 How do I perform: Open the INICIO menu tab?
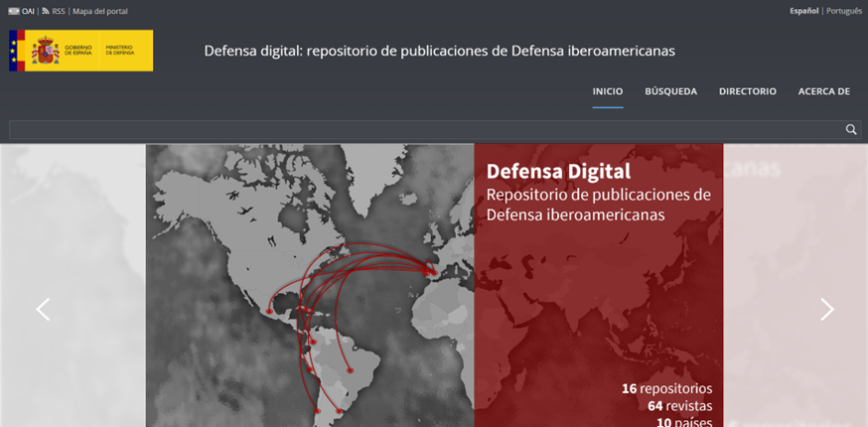tap(608, 91)
